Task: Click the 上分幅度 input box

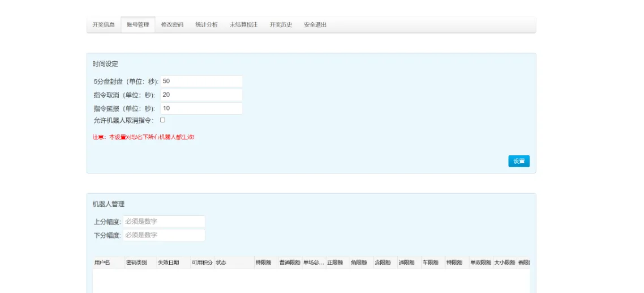Action: tap(164, 222)
